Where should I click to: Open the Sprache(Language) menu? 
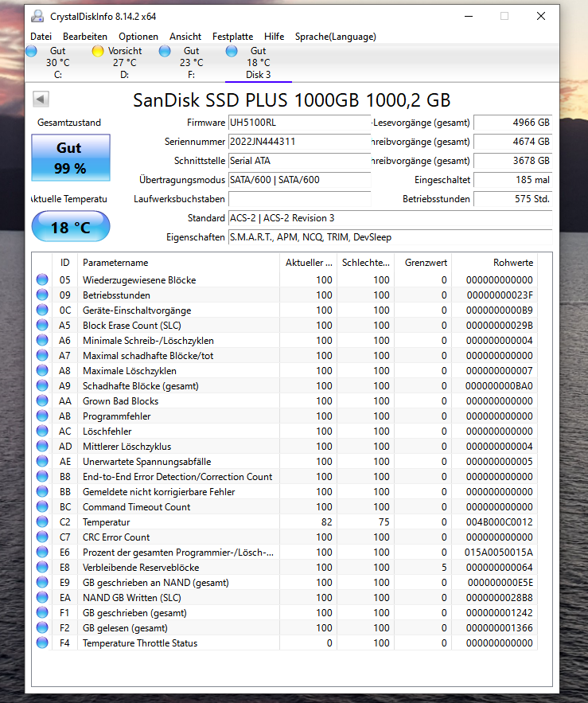coord(336,37)
